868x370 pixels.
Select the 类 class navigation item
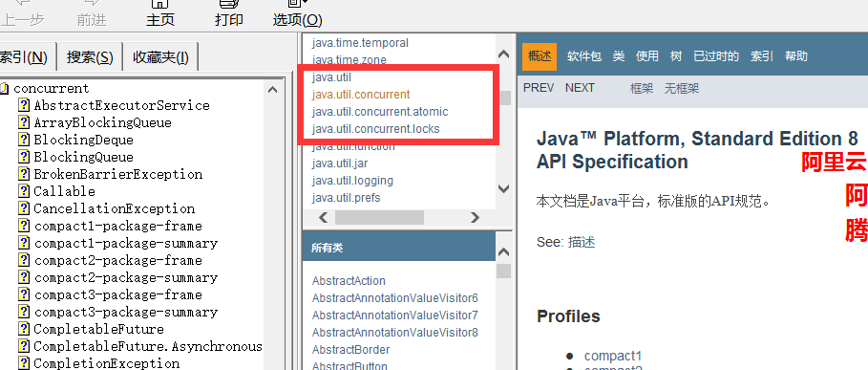coord(619,56)
